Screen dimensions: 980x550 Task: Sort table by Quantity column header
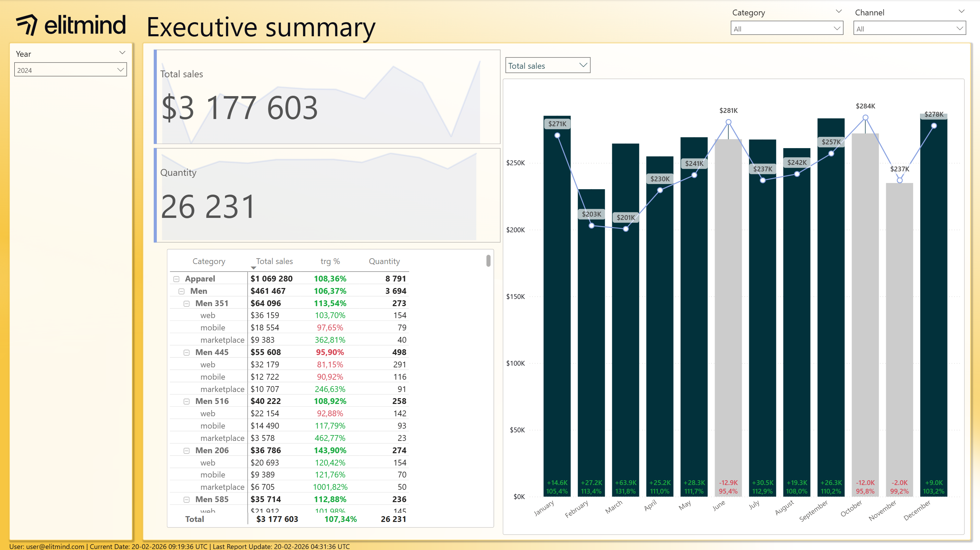(384, 261)
